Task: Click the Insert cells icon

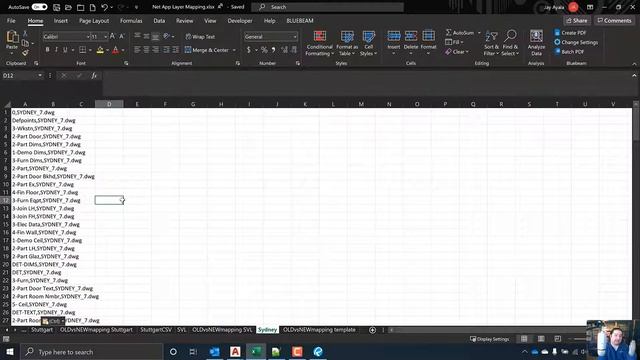Action: (393, 36)
